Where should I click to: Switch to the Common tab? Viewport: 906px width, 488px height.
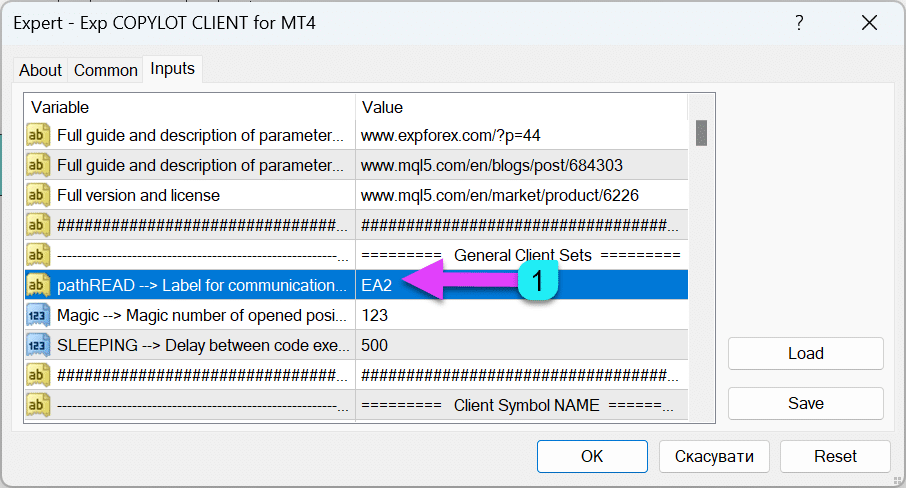click(105, 70)
